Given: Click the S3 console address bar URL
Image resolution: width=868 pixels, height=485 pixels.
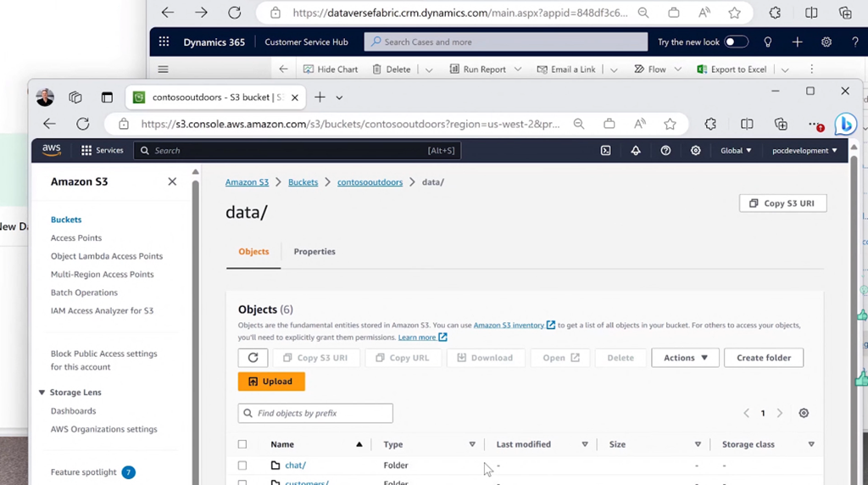Looking at the screenshot, I should (350, 124).
